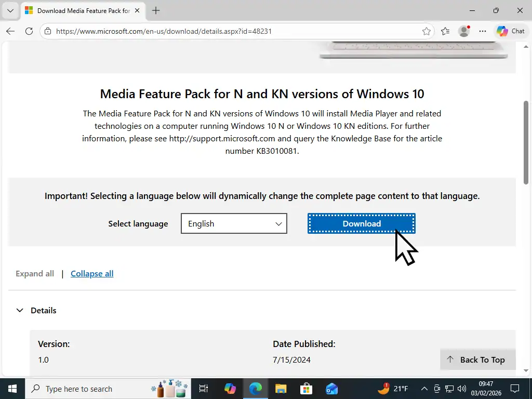
Task: Click the Collapse all link
Action: pyautogui.click(x=91, y=273)
